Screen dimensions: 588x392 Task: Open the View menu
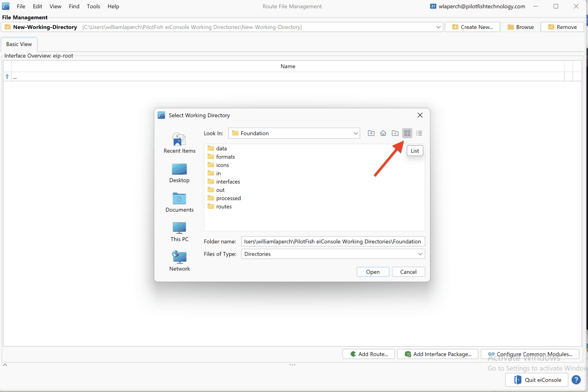(55, 6)
